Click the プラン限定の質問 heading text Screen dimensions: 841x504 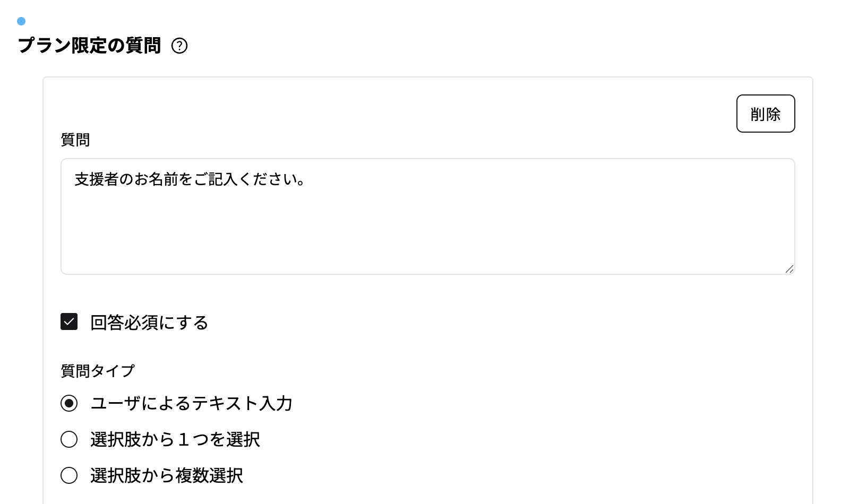(x=90, y=46)
